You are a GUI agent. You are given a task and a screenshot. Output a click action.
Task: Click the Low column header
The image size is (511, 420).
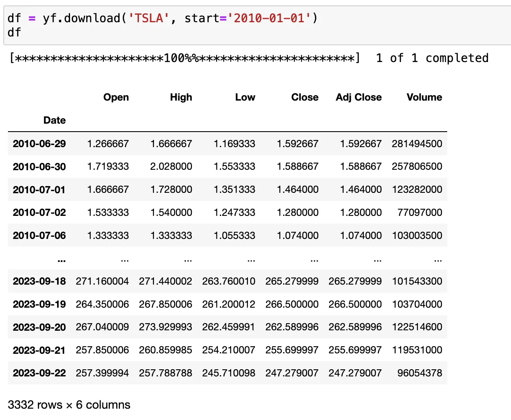click(x=245, y=97)
